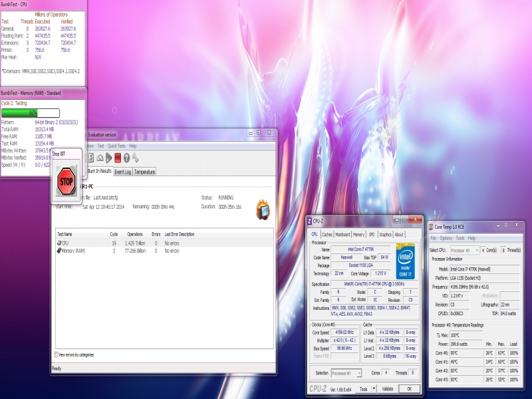Switch to the Event Log tab
The width and height of the screenshot is (532, 399).
pyautogui.click(x=122, y=172)
